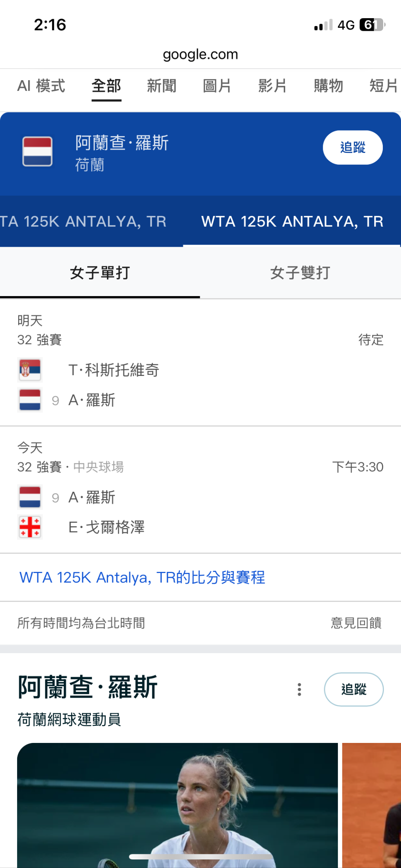Toggle the outlined 追蹤 button by player name
The image size is (401, 868).
coord(353,690)
